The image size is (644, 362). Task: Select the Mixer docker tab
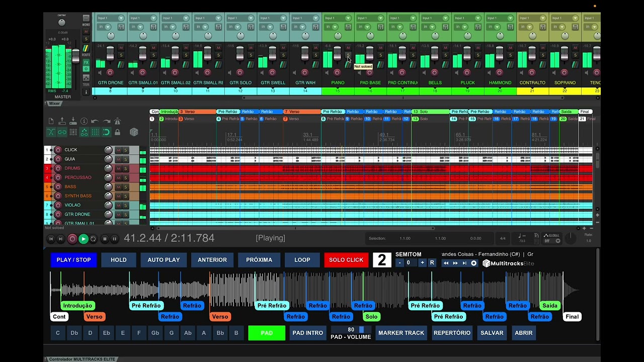pos(54,104)
